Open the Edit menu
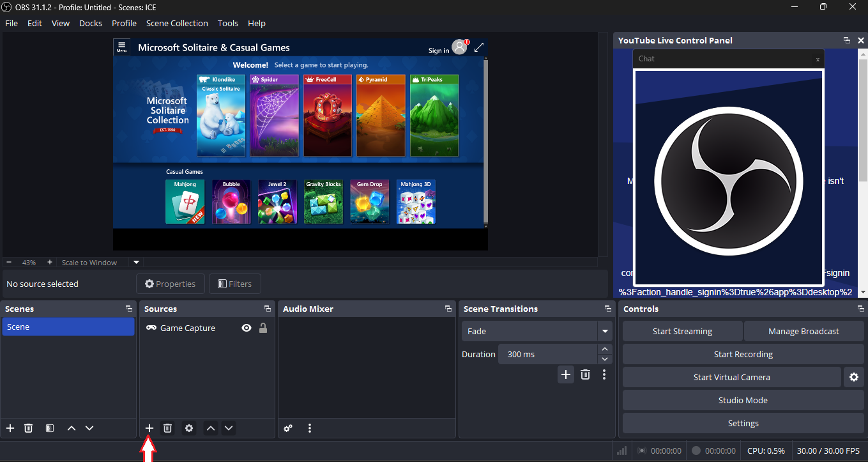 click(x=34, y=23)
